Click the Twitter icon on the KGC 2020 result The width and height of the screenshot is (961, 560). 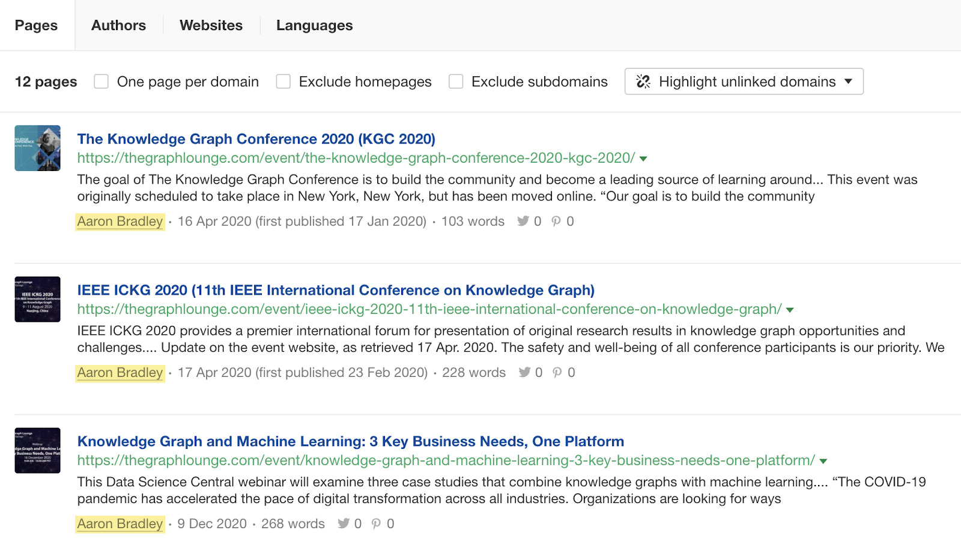pyautogui.click(x=524, y=221)
